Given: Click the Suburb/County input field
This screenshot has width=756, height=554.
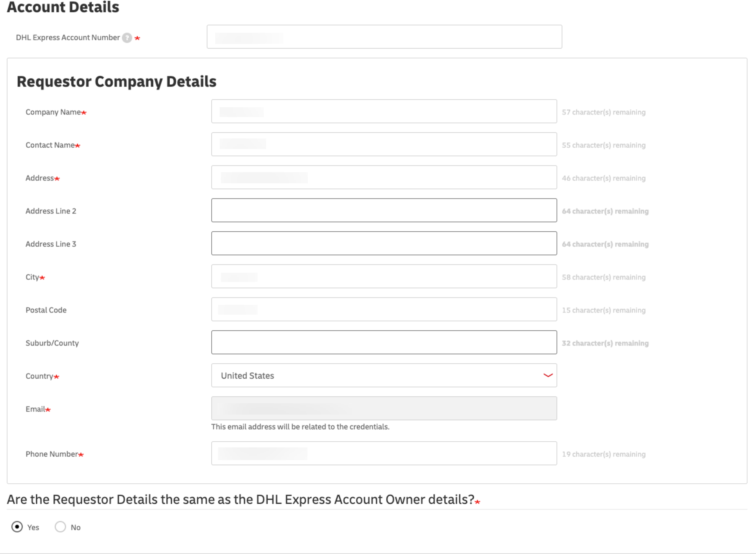Looking at the screenshot, I should [x=384, y=342].
